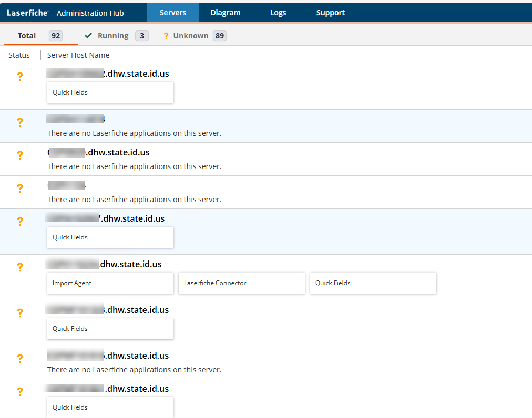The height and width of the screenshot is (418, 532).
Task: Select the eighth row's no-applications message
Action: coord(135,370)
